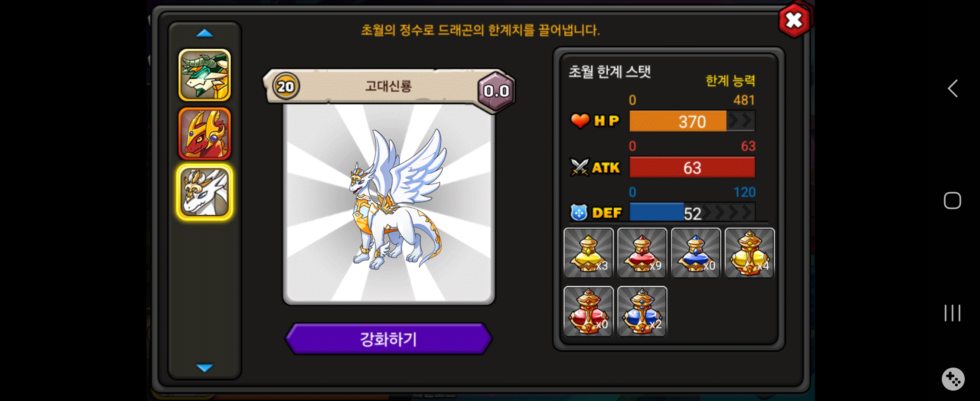Click the orange HP progress bar
Screen dimensions: 980x401
point(692,121)
